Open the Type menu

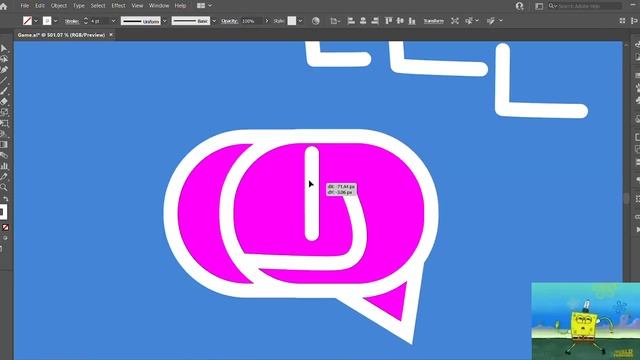coord(79,6)
